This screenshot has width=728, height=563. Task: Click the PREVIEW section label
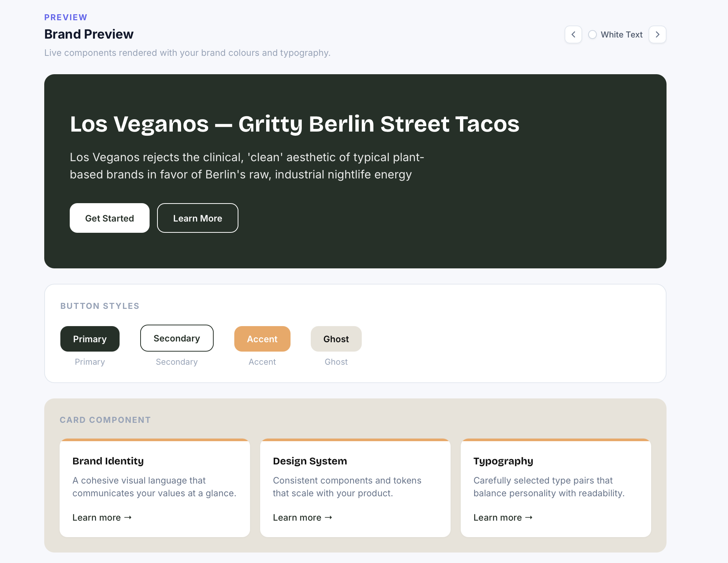pyautogui.click(x=66, y=17)
